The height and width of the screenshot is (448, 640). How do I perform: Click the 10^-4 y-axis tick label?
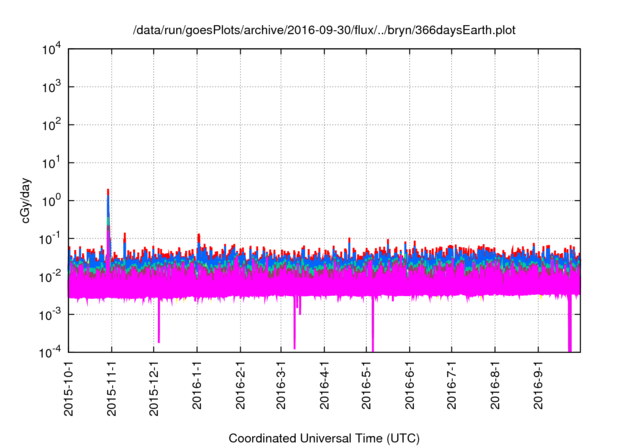point(50,352)
